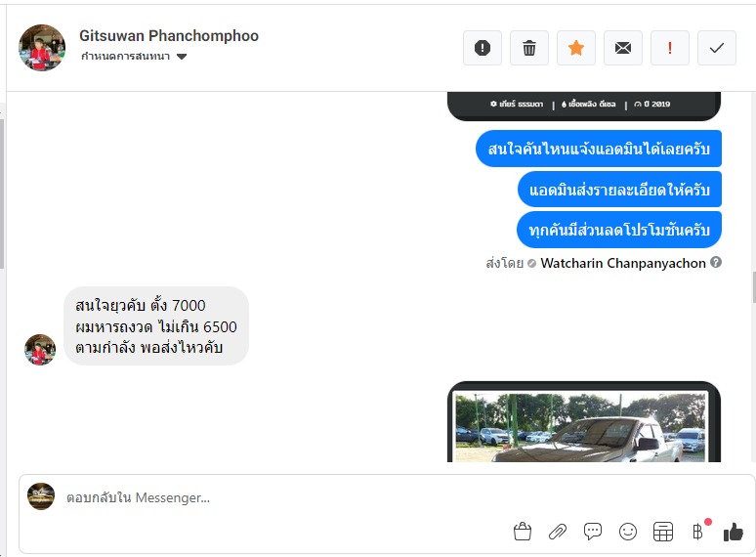Mark conversation unread with envelope icon
Screen dimensions: 756x557
623,48
